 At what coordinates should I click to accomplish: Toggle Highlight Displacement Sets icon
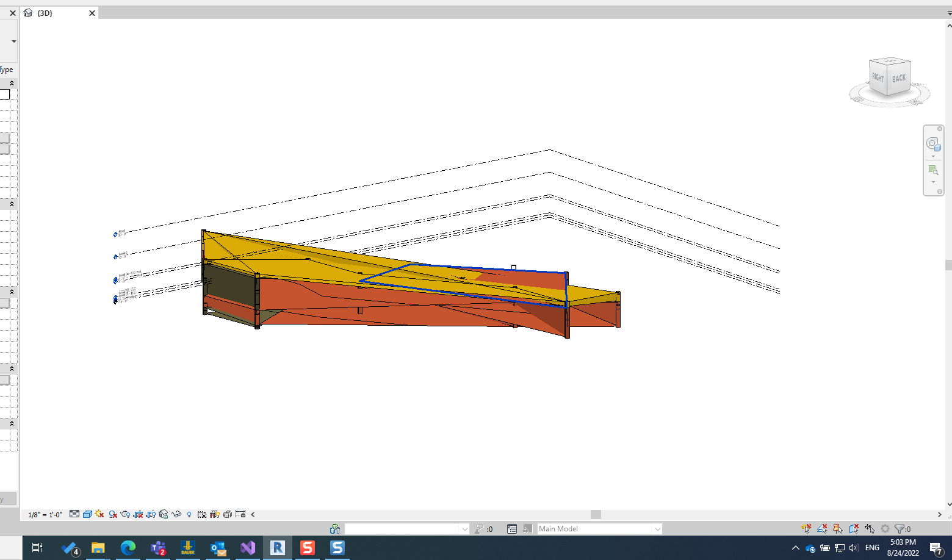228,514
